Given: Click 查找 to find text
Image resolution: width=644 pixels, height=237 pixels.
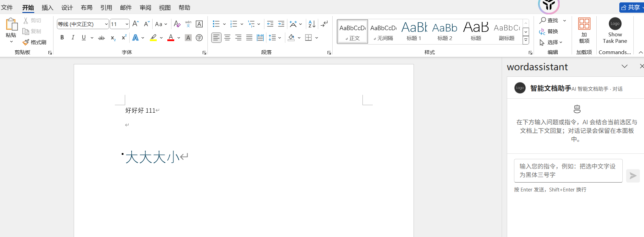Looking at the screenshot, I should tap(549, 21).
